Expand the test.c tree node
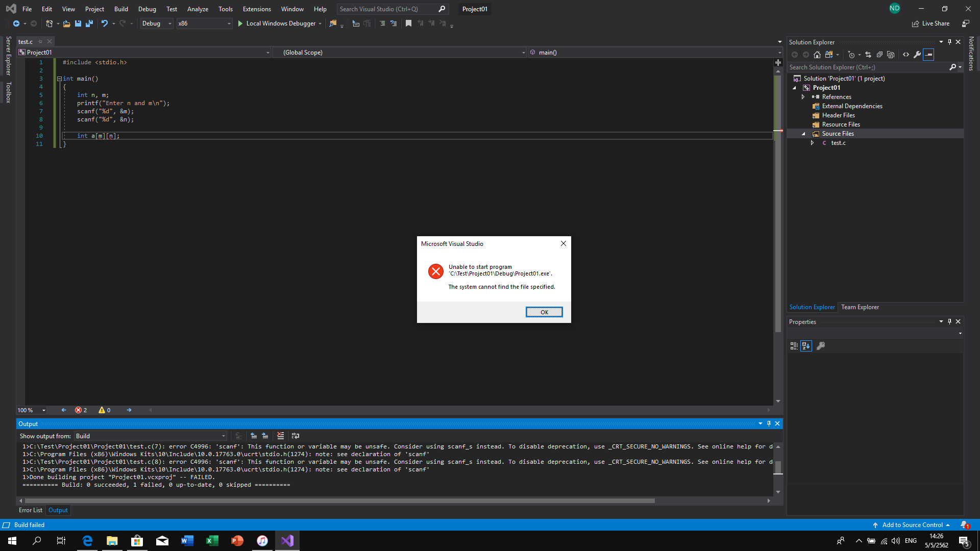The width and height of the screenshot is (980, 551). point(812,143)
